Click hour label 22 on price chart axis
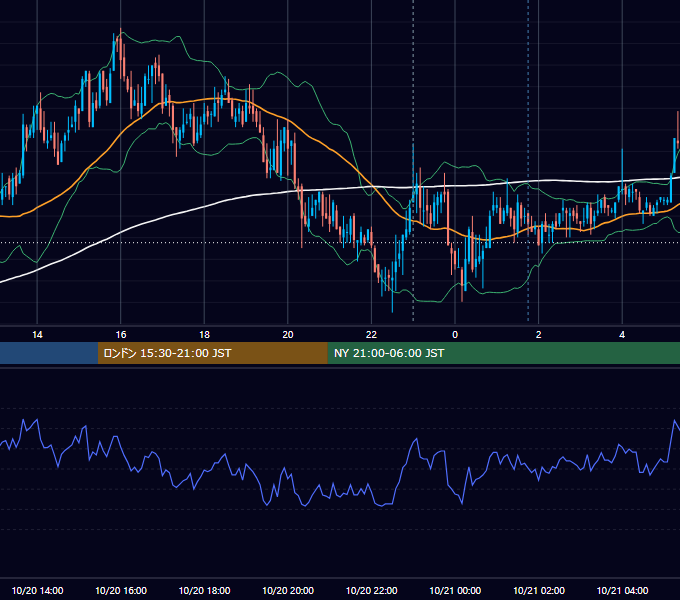Viewport: 680px width, 600px height. [x=371, y=335]
